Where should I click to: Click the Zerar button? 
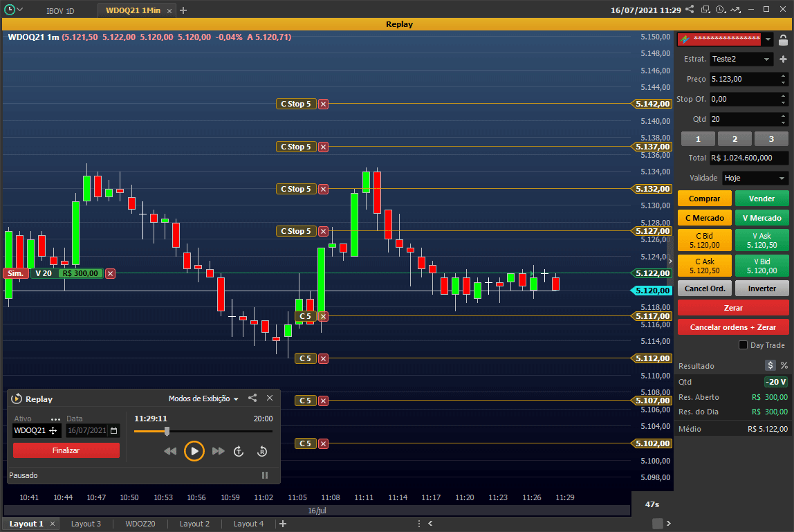point(732,308)
